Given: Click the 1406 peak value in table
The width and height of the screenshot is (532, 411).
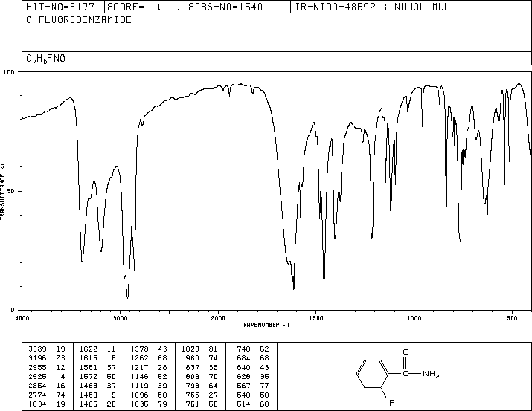Looking at the screenshot, I should coord(89,404).
